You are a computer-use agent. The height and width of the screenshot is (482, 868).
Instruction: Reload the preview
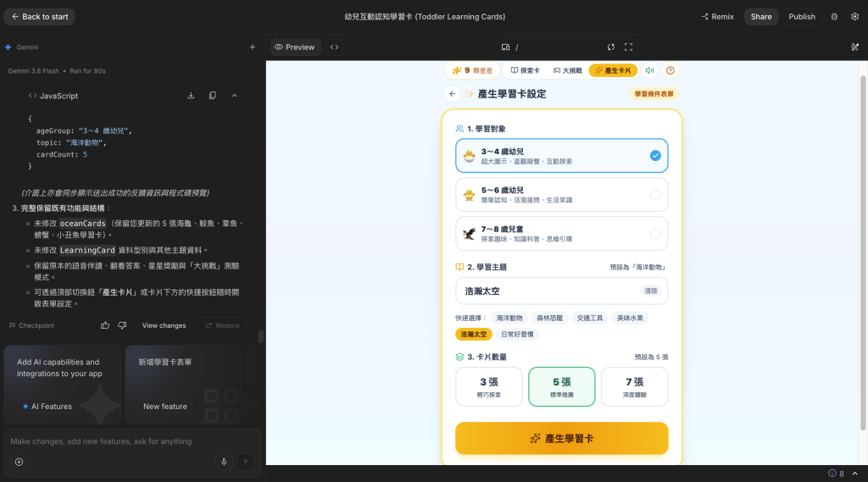coord(610,47)
